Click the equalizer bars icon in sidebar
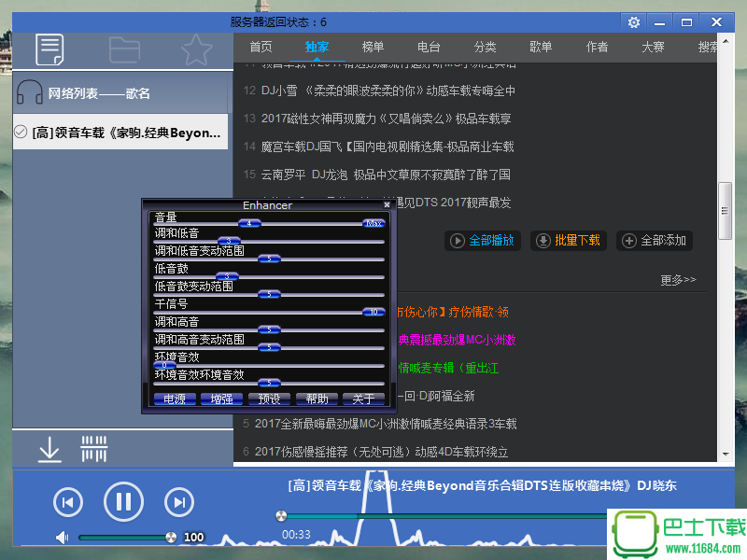Screen dimensions: 747x560 click(94, 450)
